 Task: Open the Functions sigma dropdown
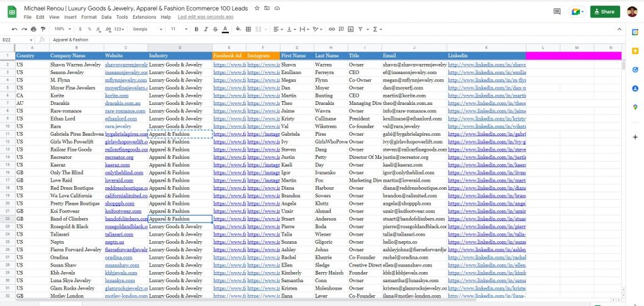(377, 29)
